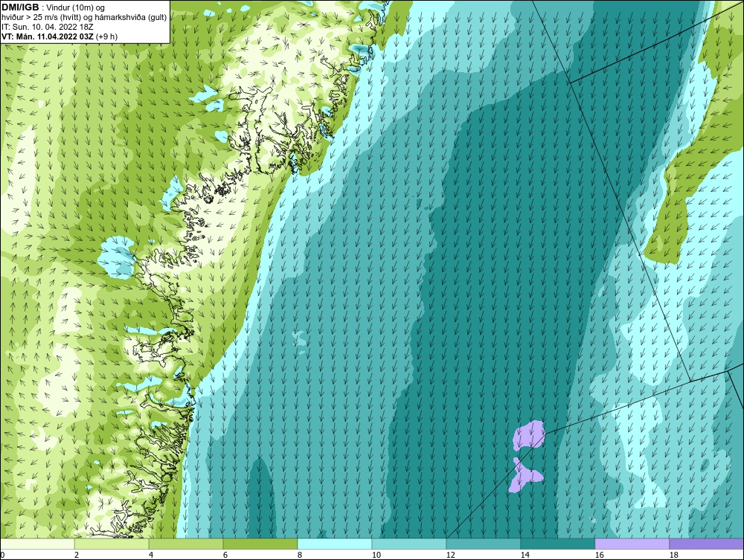Click the 'hviður > 25 m/s' description line
The height and width of the screenshot is (560, 744).
point(84,18)
